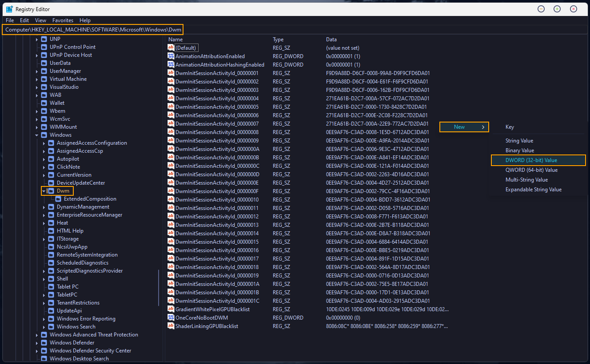Click the folder icon next to NcsiUwpApp

point(51,247)
